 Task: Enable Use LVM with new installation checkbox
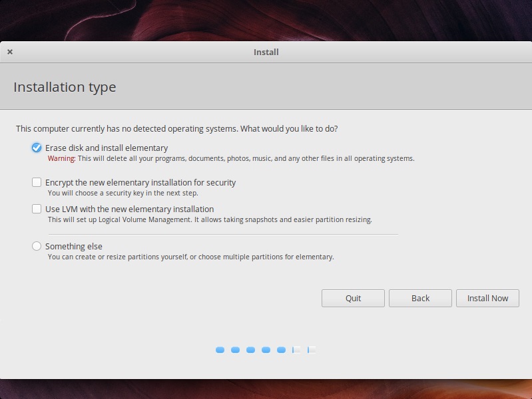click(x=37, y=209)
